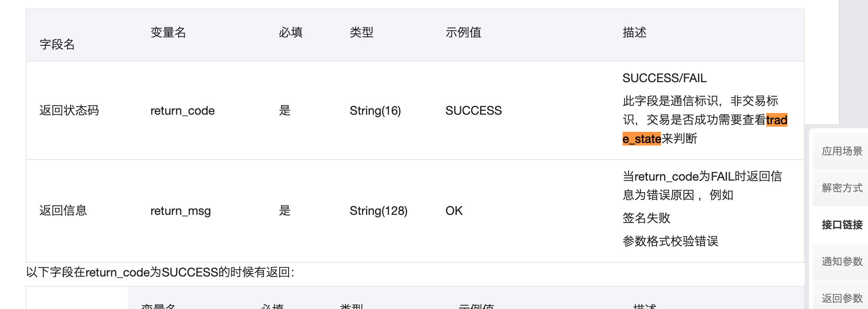Go to the 通知参数 section
868x309 pixels.
click(841, 261)
